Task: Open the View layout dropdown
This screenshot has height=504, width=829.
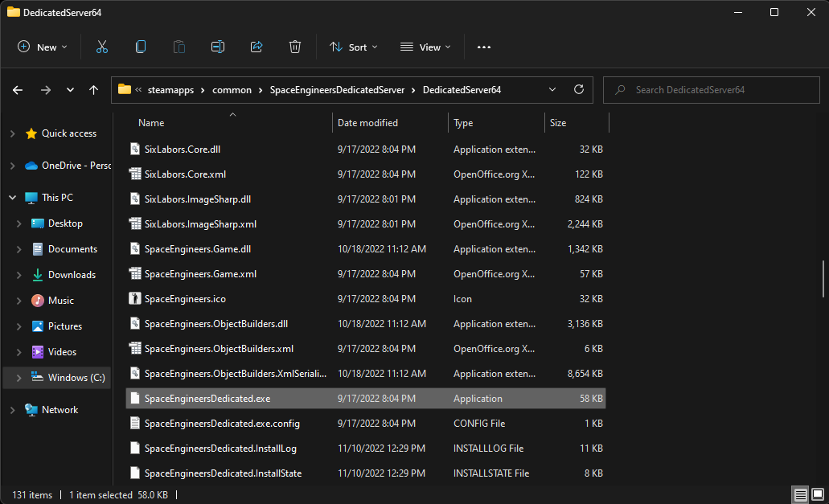Action: (425, 47)
